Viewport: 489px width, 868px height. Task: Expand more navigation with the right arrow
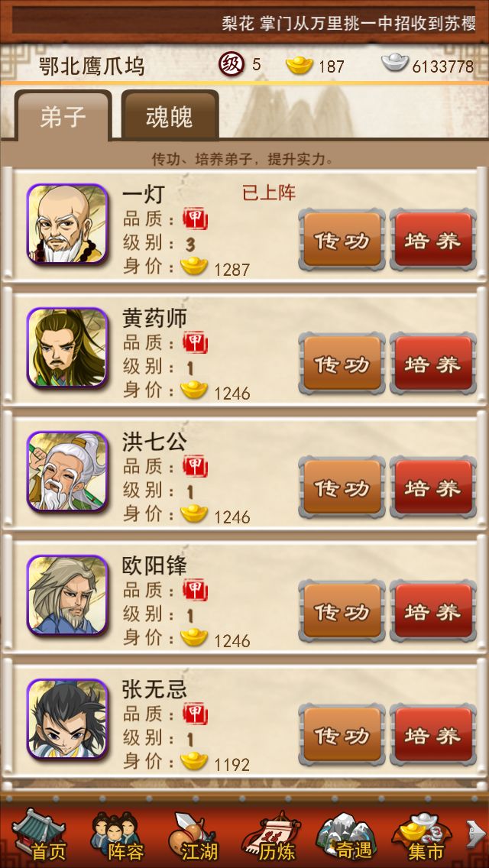coord(475,834)
